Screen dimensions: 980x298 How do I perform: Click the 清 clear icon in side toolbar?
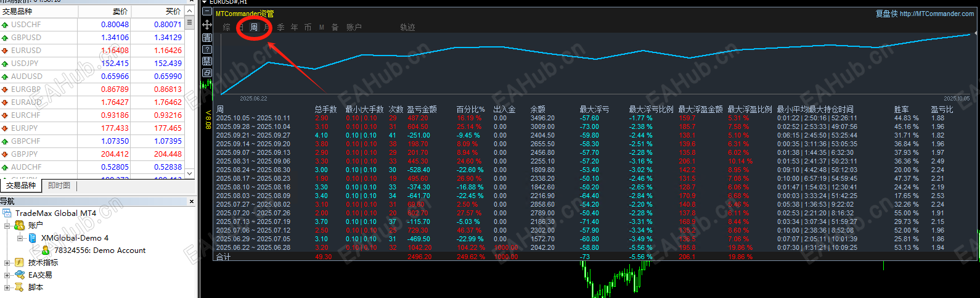click(207, 38)
